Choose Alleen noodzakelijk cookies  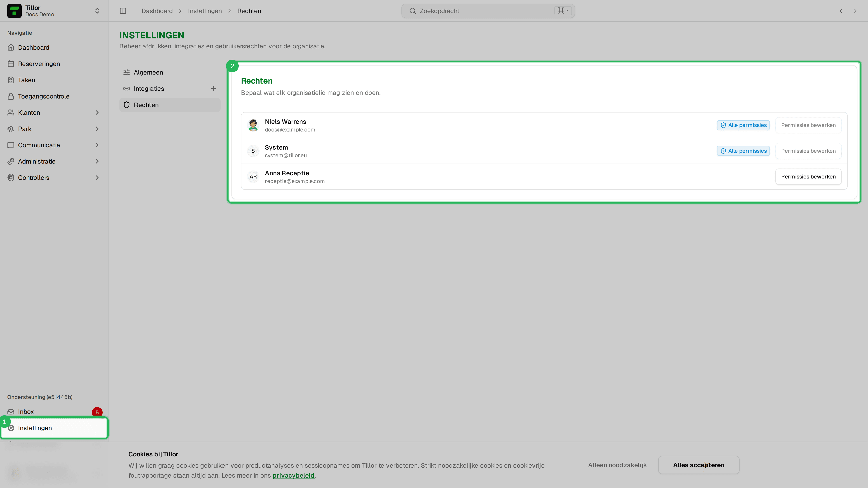[617, 465]
